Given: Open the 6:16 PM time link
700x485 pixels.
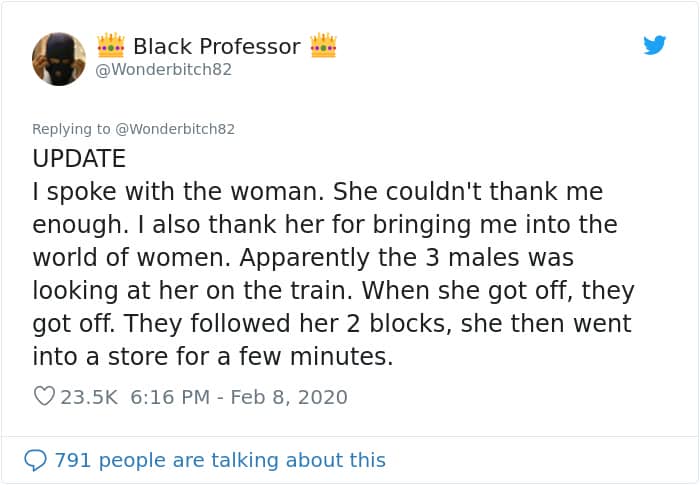Looking at the screenshot, I should tap(170, 397).
